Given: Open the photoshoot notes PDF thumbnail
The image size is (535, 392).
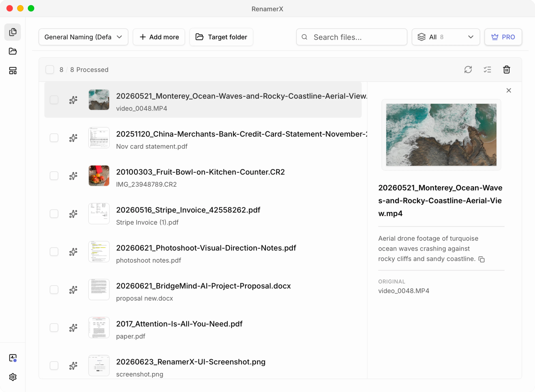Looking at the screenshot, I should (99, 251).
